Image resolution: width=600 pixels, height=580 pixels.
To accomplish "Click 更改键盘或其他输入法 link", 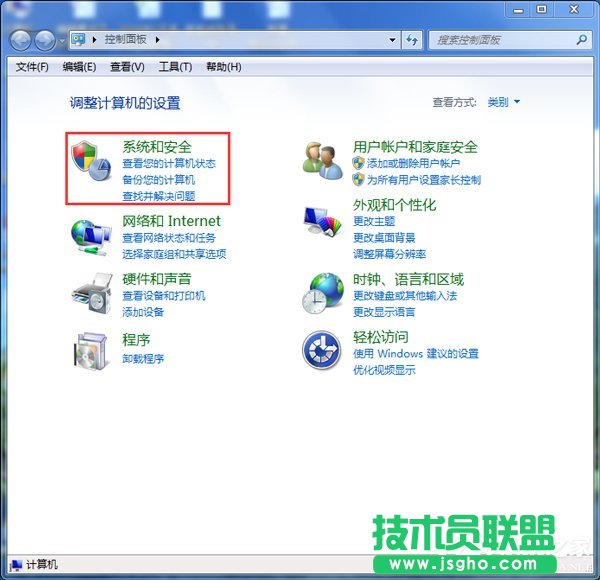I will pos(405,295).
